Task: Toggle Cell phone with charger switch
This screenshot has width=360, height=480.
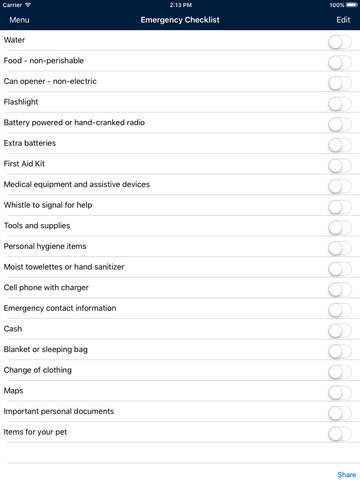Action: (x=340, y=290)
